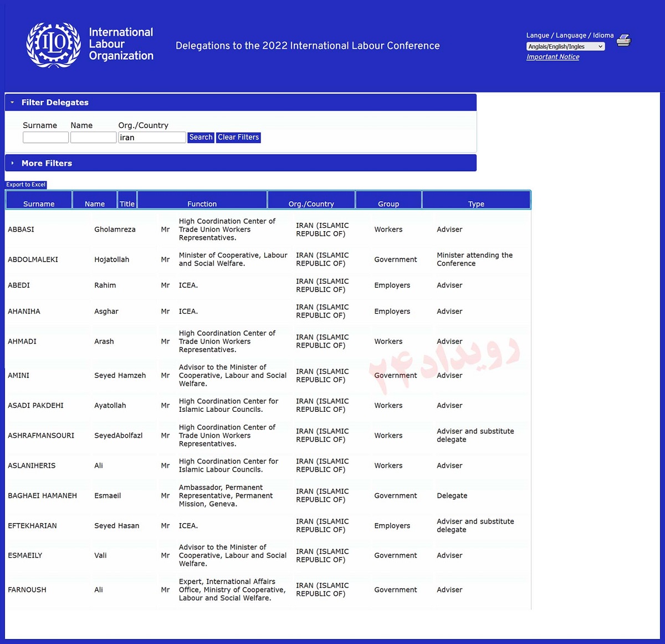Sort table by Name column header
This screenshot has width=665, height=644.
click(95, 204)
